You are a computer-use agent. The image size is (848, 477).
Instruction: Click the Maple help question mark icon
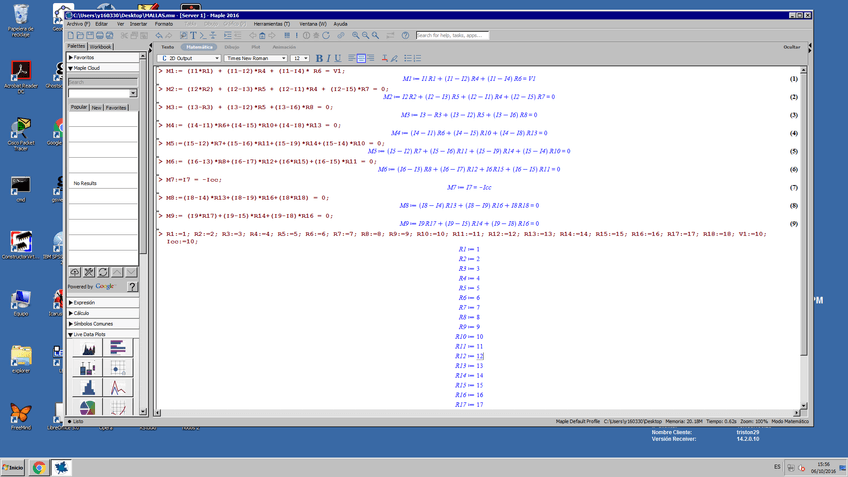pos(407,35)
